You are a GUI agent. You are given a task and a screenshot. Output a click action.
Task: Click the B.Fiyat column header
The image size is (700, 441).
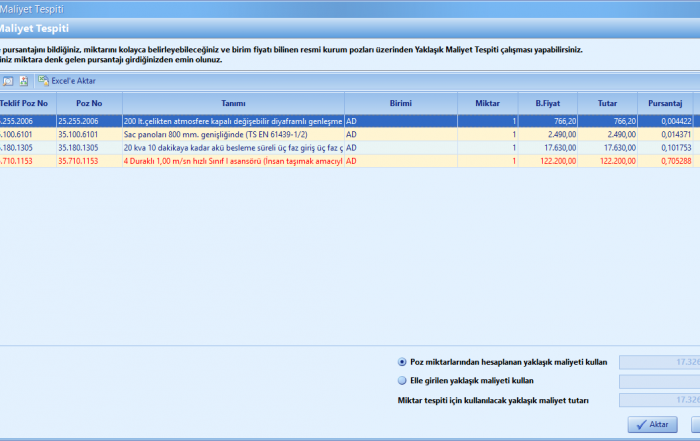548,103
